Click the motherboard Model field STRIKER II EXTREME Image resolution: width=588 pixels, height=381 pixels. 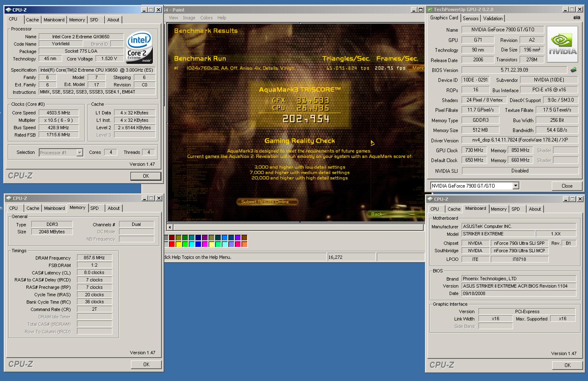tap(497, 234)
